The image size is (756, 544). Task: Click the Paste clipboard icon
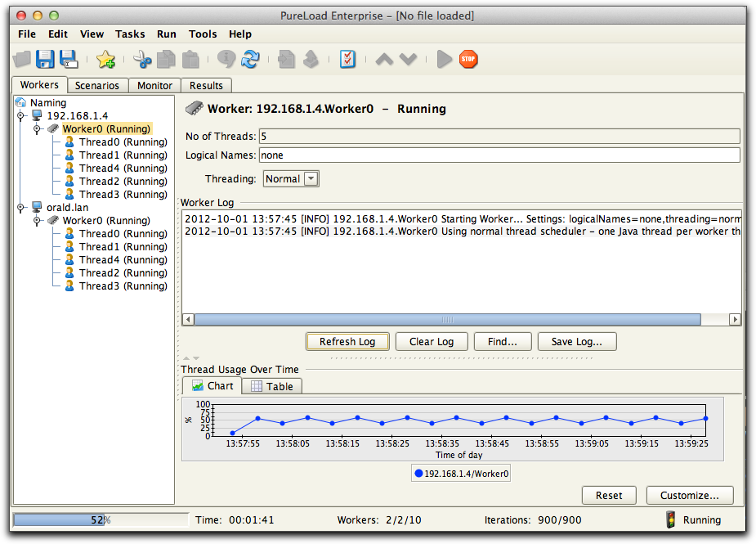pos(190,60)
